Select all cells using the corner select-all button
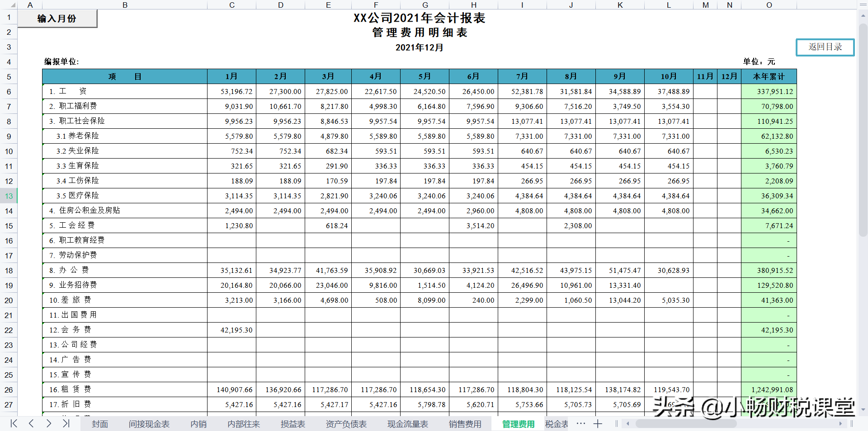 tap(12, 5)
